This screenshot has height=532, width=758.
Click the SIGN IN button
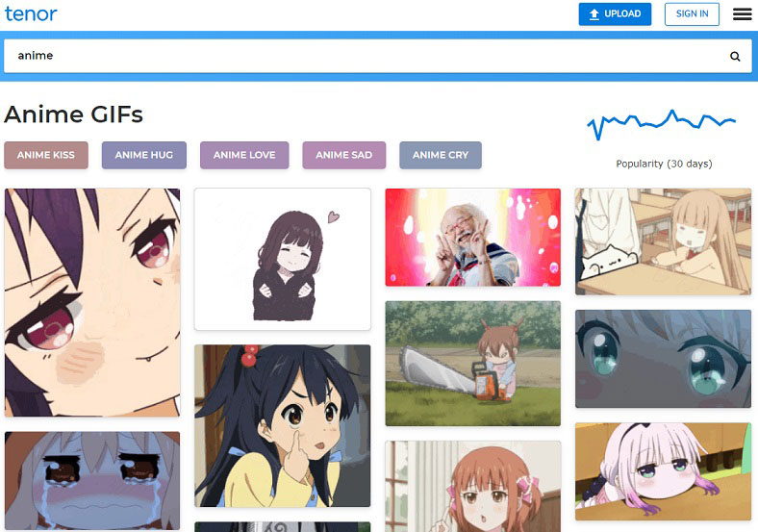[x=692, y=14]
